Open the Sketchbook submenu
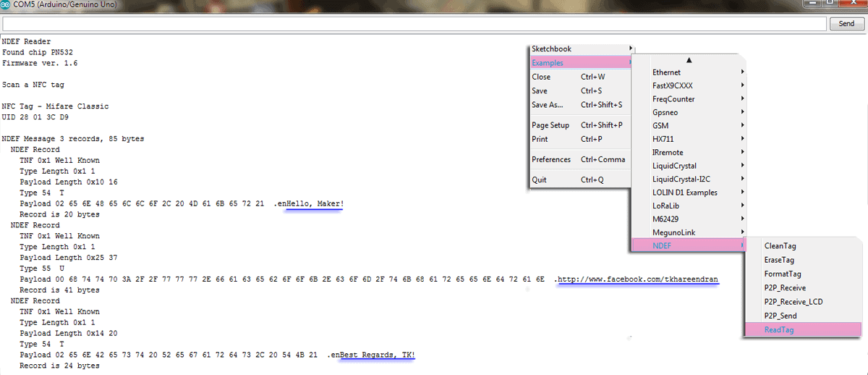This screenshot has height=375, width=868. click(x=582, y=49)
